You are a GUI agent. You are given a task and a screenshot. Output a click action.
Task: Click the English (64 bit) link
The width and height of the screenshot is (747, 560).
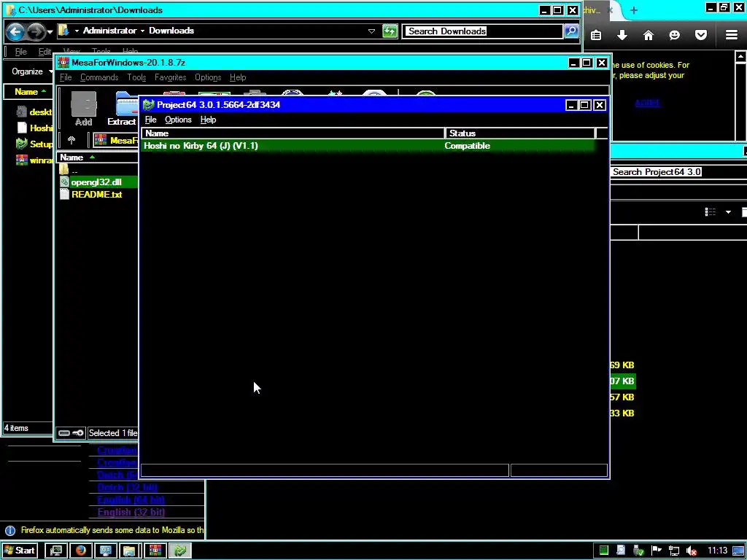click(x=131, y=499)
